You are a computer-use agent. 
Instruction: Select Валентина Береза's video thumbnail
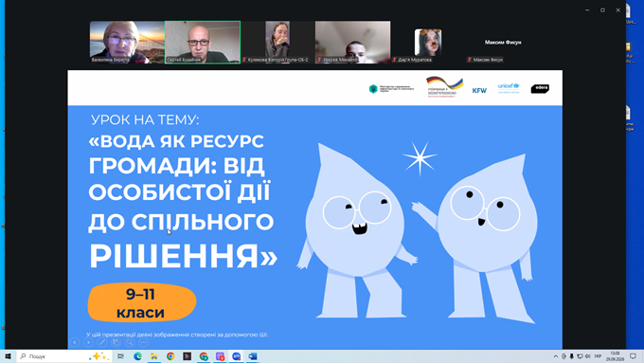click(127, 43)
